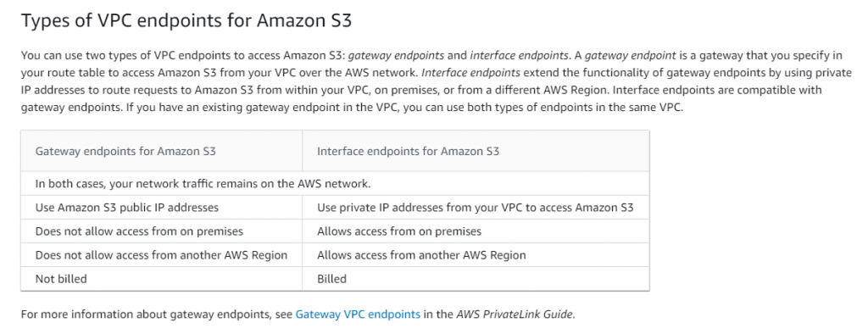
Task: Click the network traffic remains on AWS network row
Action: [335, 183]
